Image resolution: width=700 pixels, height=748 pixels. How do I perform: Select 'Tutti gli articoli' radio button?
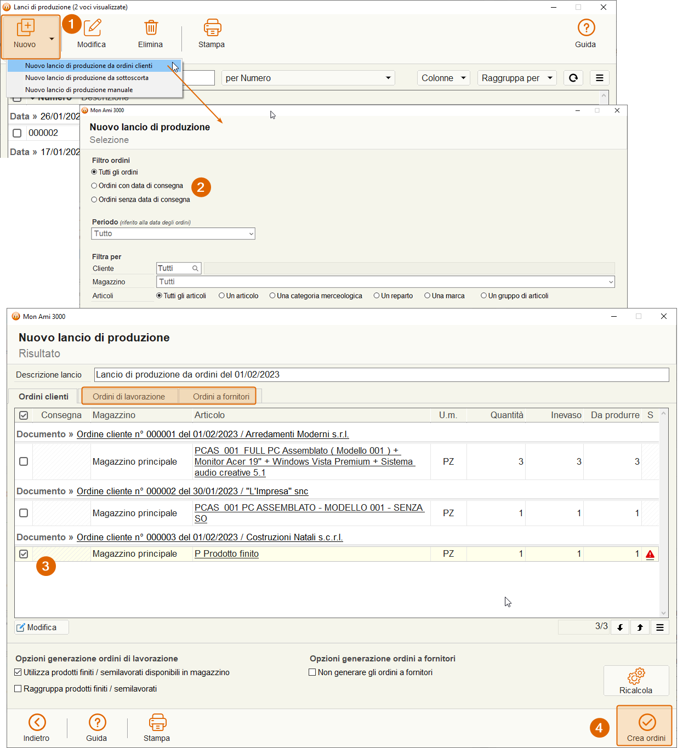pos(159,296)
